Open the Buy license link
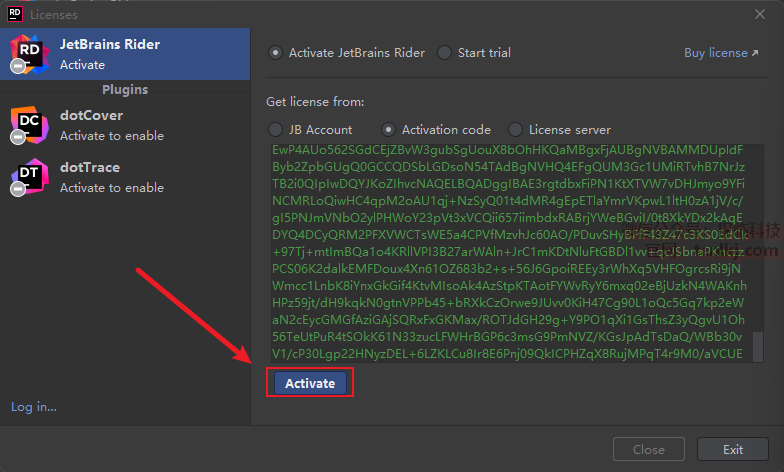This screenshot has height=472, width=784. (721, 52)
